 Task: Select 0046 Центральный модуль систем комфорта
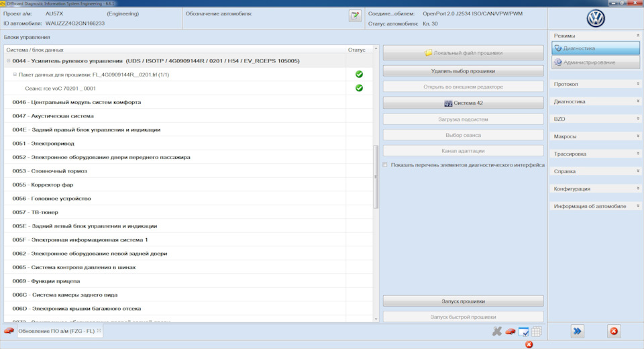tap(189, 102)
